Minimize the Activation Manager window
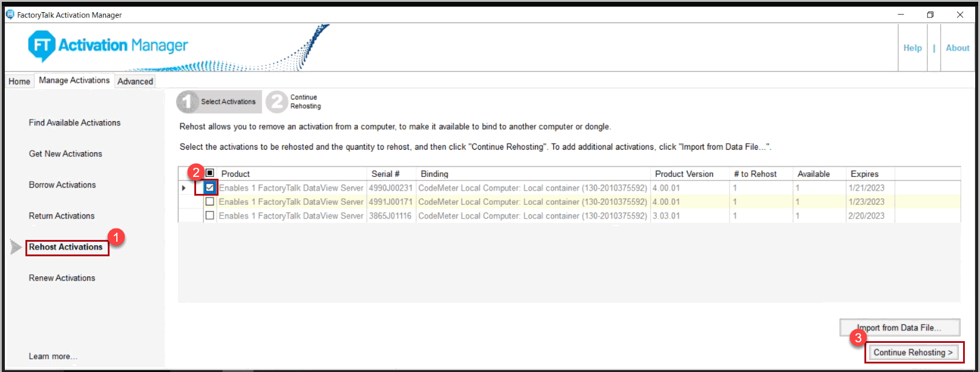 901,15
